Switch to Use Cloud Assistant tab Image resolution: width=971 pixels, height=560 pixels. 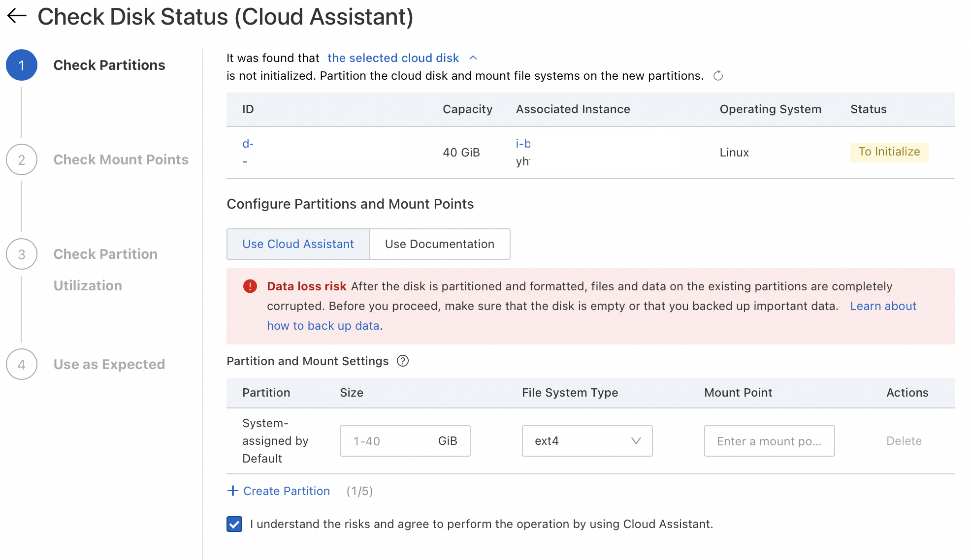tap(298, 244)
